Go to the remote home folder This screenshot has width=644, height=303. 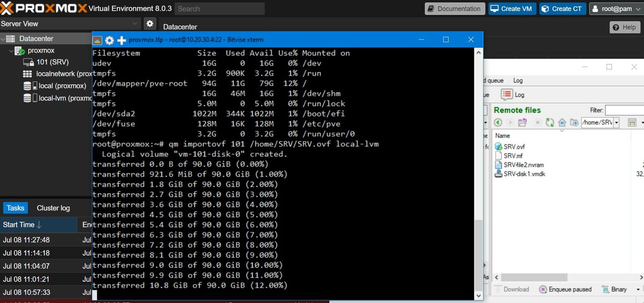click(562, 122)
